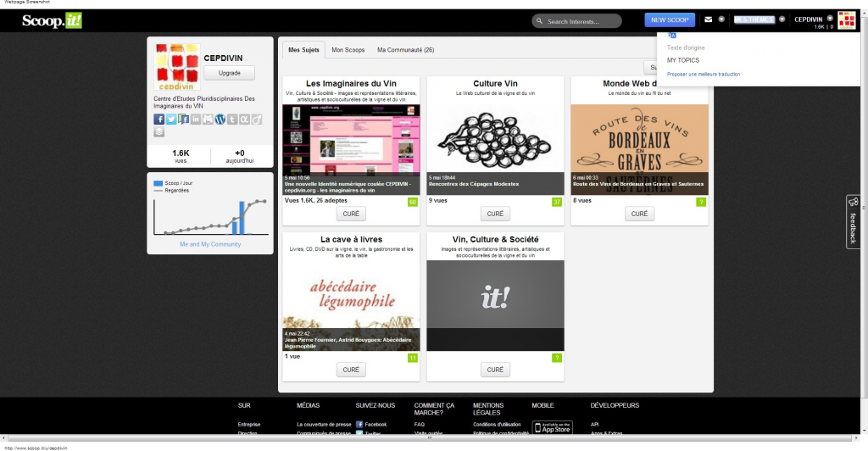The width and height of the screenshot is (868, 451).
Task: Click footer Entreprise link
Action: click(x=249, y=425)
